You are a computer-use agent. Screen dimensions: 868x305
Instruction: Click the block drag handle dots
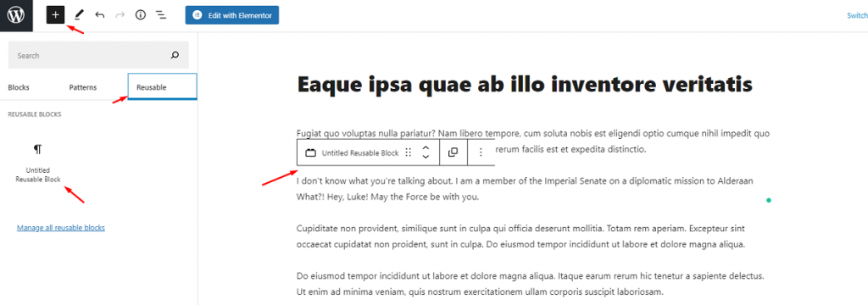(x=408, y=152)
